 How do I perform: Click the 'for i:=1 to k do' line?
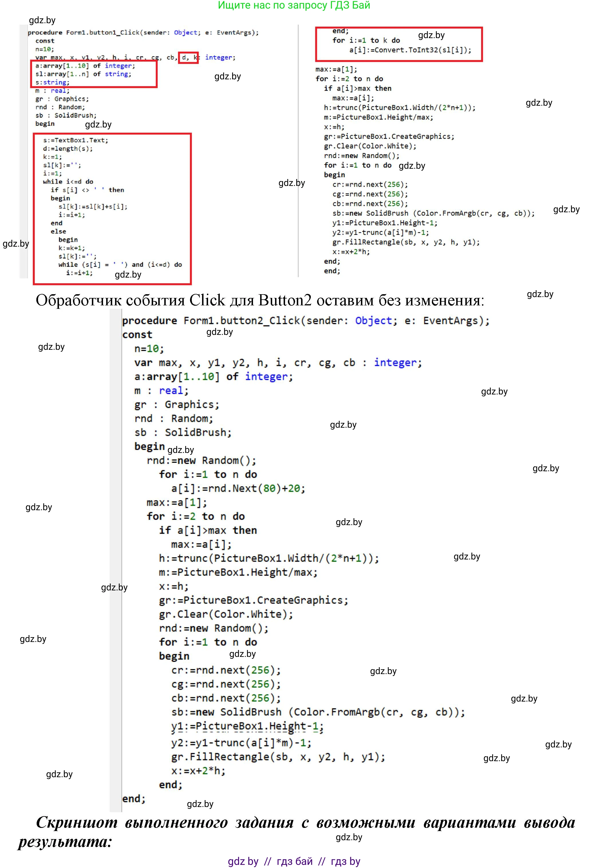(x=366, y=40)
